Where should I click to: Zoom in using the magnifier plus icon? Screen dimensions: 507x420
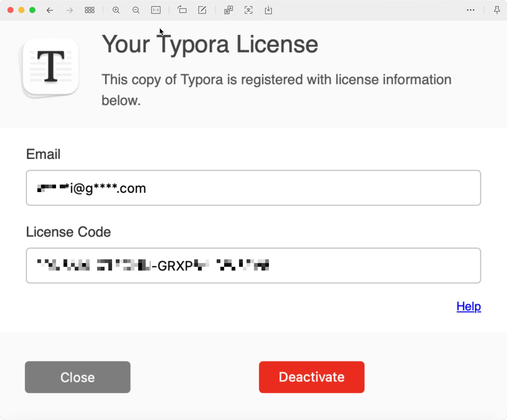(x=116, y=10)
